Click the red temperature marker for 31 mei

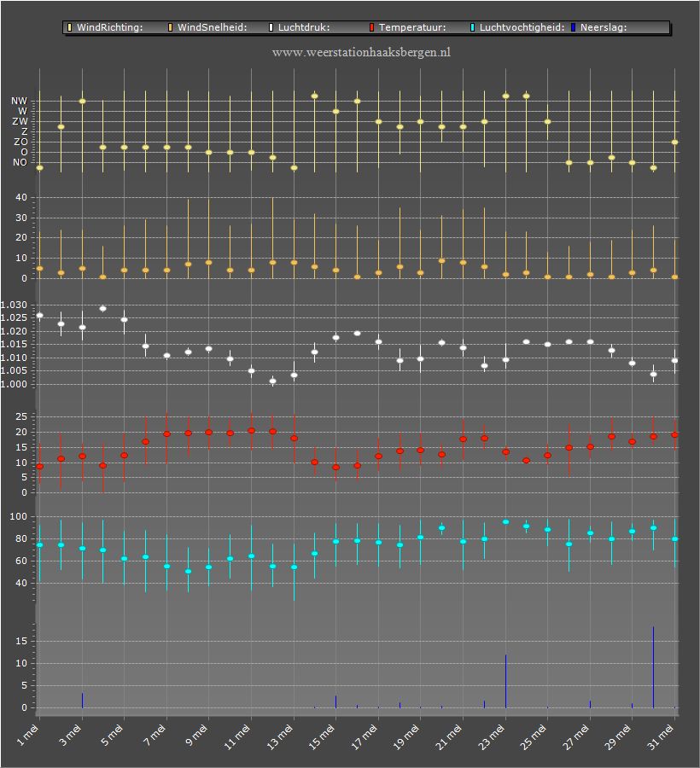(674, 435)
